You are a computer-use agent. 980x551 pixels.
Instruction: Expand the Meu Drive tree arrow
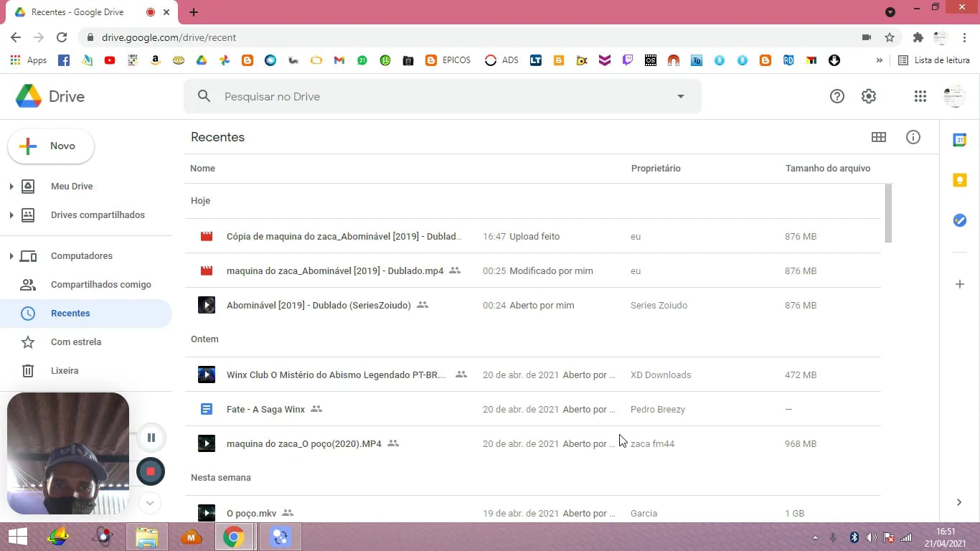pyautogui.click(x=11, y=187)
